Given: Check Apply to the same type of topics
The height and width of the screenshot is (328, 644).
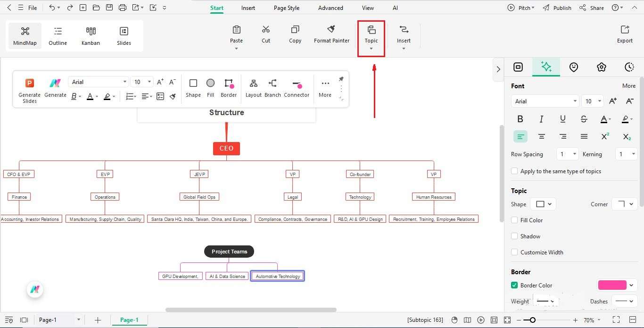Looking at the screenshot, I should tap(514, 171).
